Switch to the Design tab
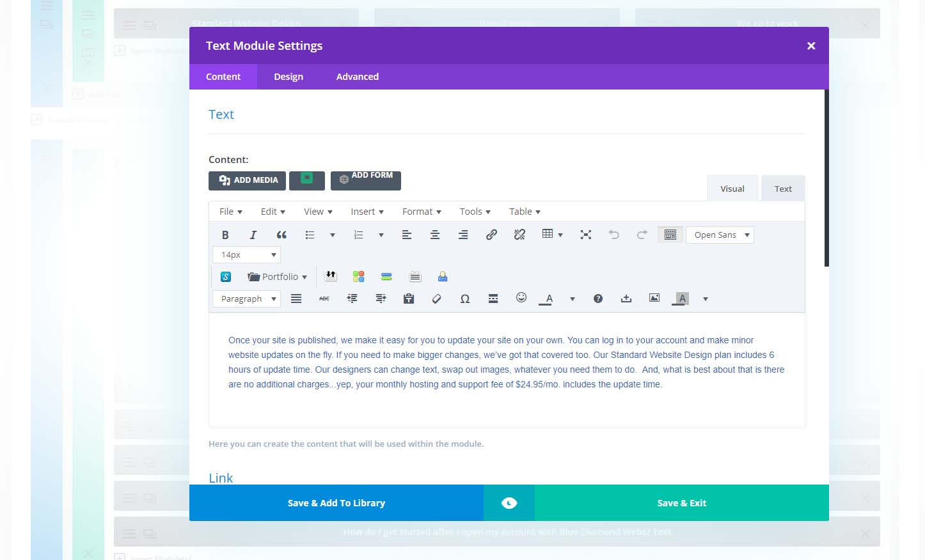The width and height of the screenshot is (925, 560). tap(289, 77)
